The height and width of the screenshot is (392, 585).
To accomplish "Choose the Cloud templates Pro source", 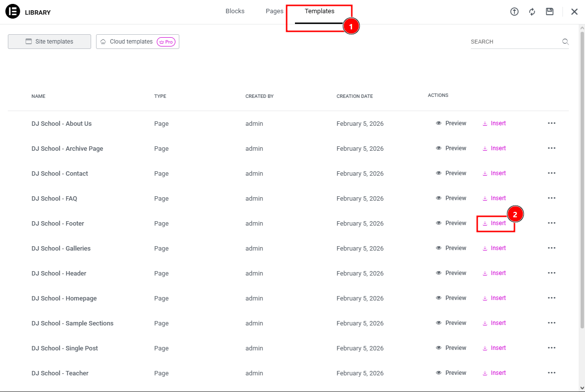I will 137,42.
